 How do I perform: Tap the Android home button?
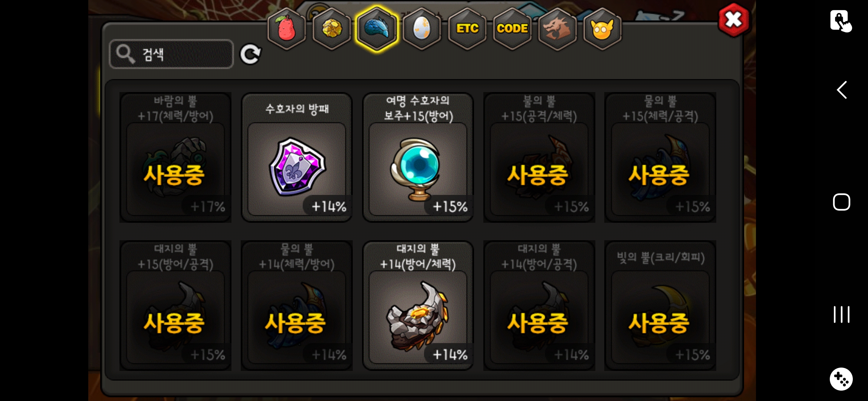tap(841, 202)
